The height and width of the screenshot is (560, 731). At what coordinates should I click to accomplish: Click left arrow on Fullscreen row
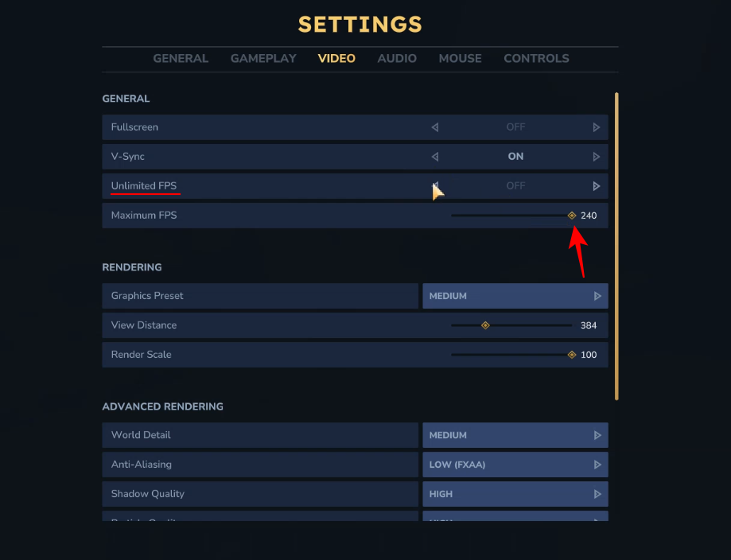[x=435, y=127]
